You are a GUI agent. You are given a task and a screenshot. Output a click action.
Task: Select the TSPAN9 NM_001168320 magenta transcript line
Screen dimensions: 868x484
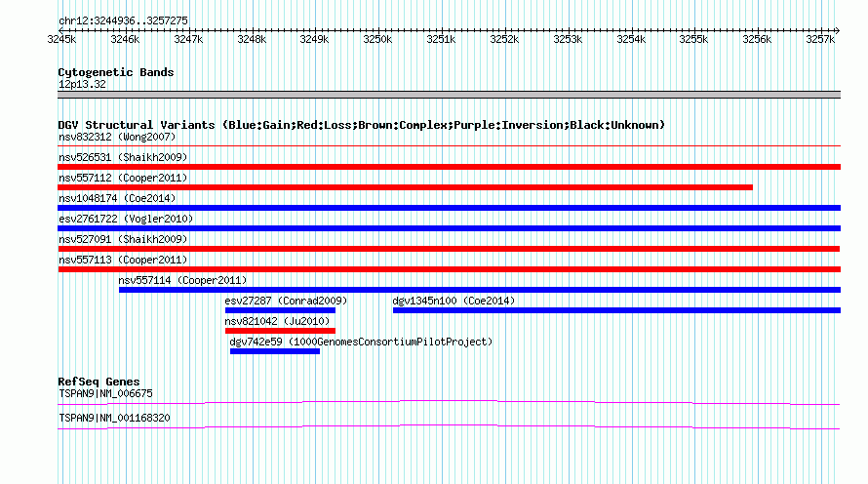449,427
